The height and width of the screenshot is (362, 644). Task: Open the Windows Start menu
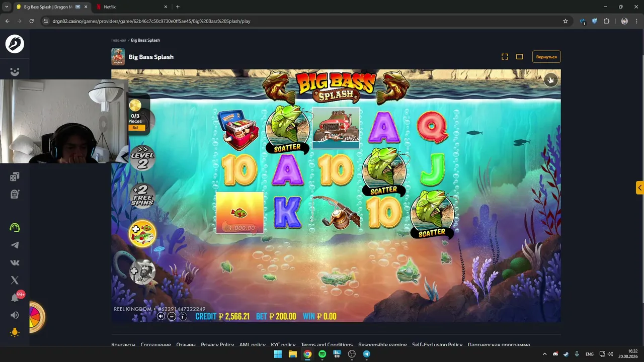click(x=278, y=354)
